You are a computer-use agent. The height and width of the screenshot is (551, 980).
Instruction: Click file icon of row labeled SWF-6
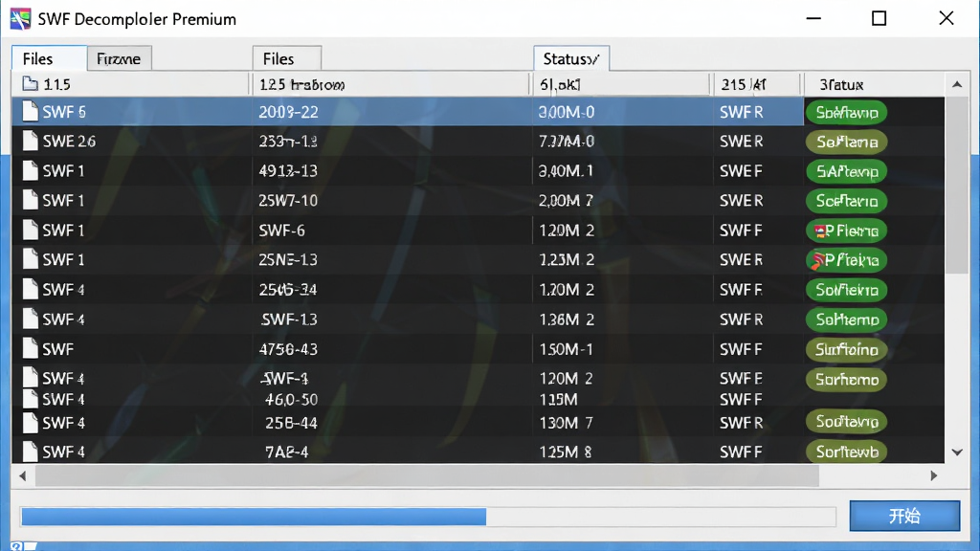coord(30,230)
